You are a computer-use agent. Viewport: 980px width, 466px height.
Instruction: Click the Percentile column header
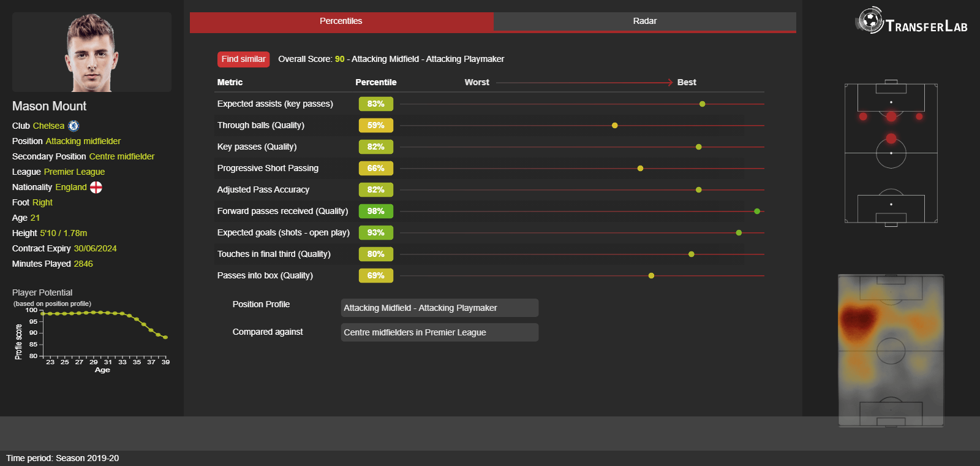[x=376, y=83]
